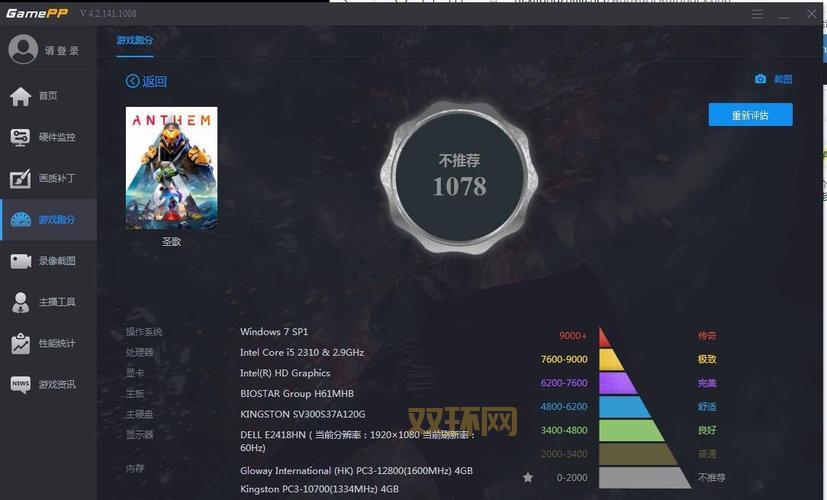
Task: Open Performance Statistics (性能统计) chart icon
Action: (x=20, y=343)
